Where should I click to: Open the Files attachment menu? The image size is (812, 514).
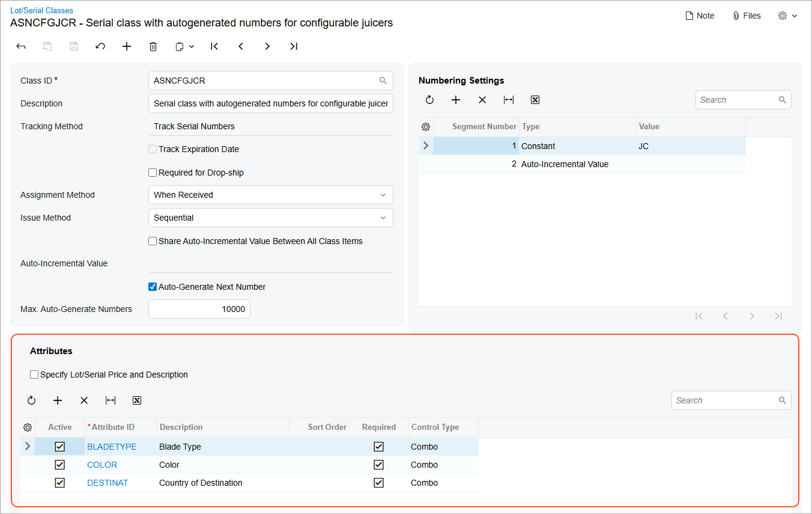tap(747, 16)
